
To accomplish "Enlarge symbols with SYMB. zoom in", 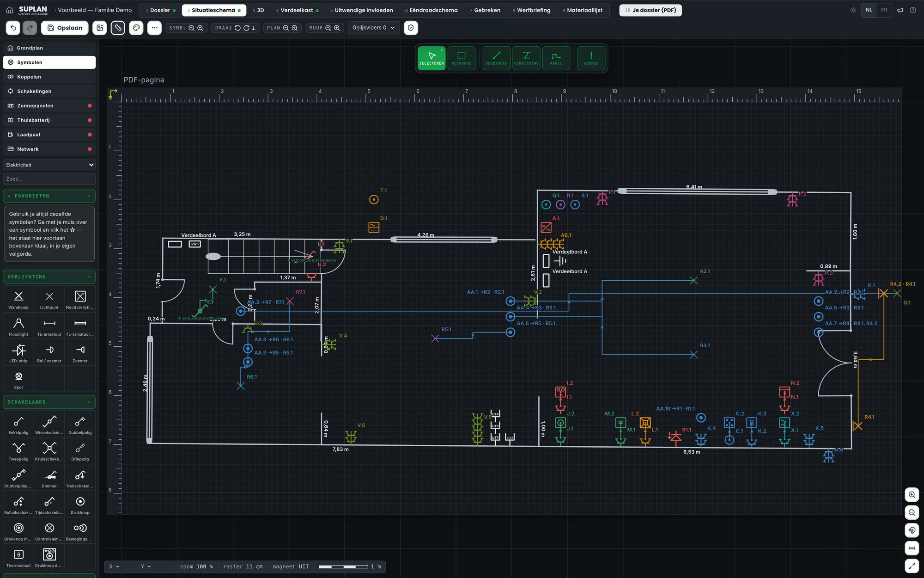I will 200,28.
